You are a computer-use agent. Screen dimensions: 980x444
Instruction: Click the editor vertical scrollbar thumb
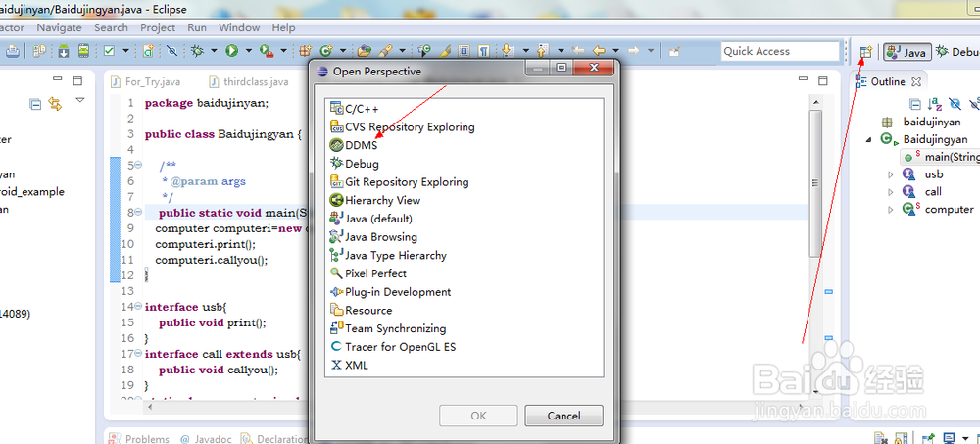(x=814, y=181)
